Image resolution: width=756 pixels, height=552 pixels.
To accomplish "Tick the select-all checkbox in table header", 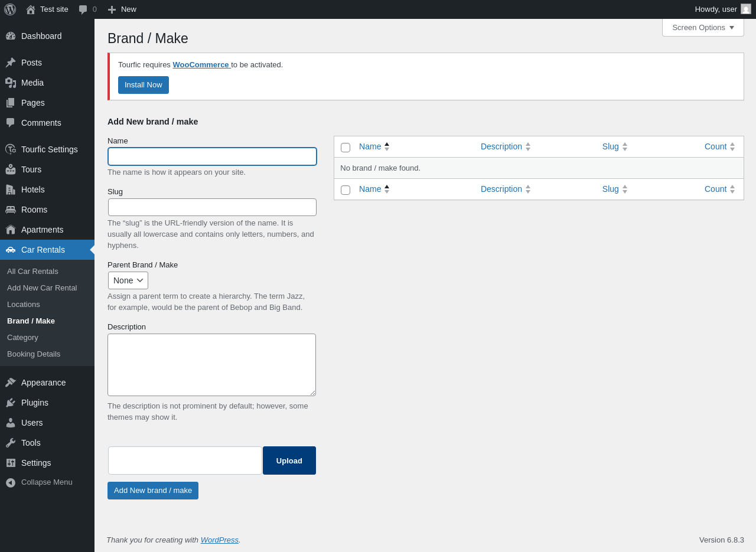I will click(x=346, y=148).
